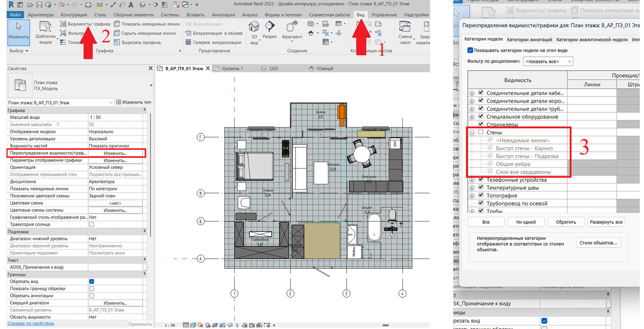Switch to the Архитектура ribbon tab
Image resolution: width=644 pixels, height=329 pixels.
[x=41, y=15]
